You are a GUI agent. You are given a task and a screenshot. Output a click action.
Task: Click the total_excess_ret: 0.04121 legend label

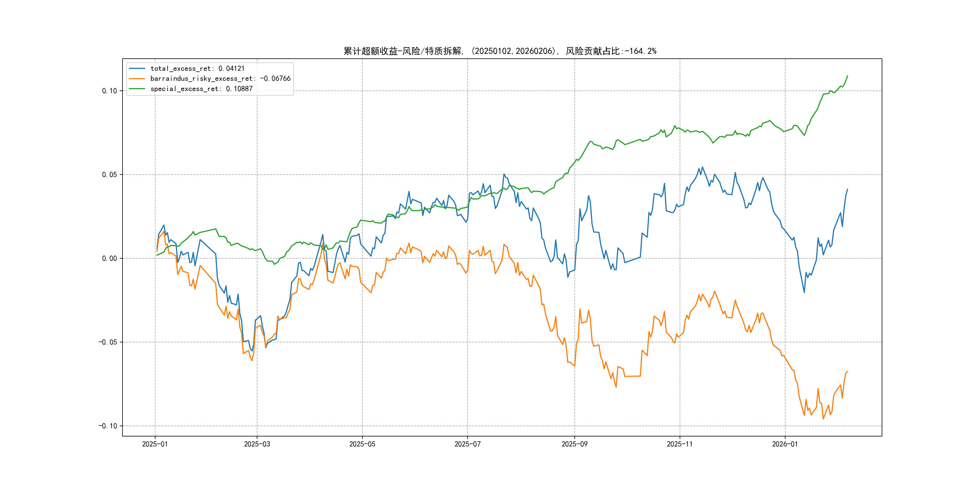click(x=198, y=68)
